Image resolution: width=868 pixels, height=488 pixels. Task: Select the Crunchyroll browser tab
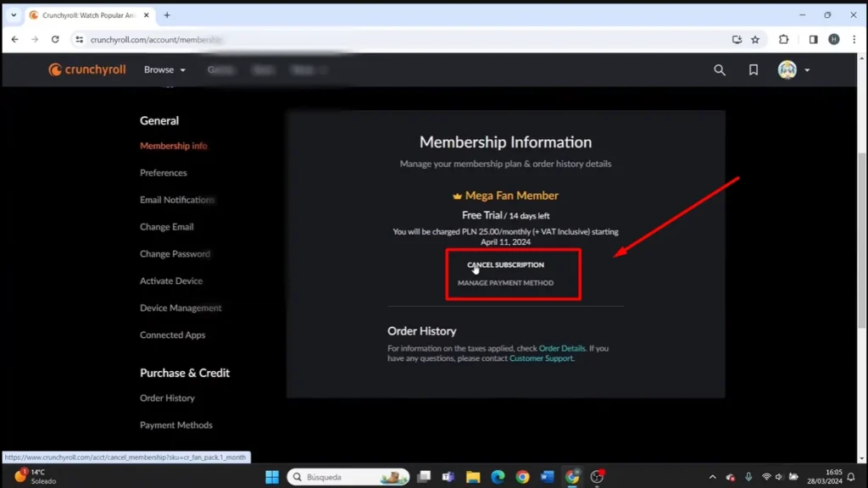[88, 15]
